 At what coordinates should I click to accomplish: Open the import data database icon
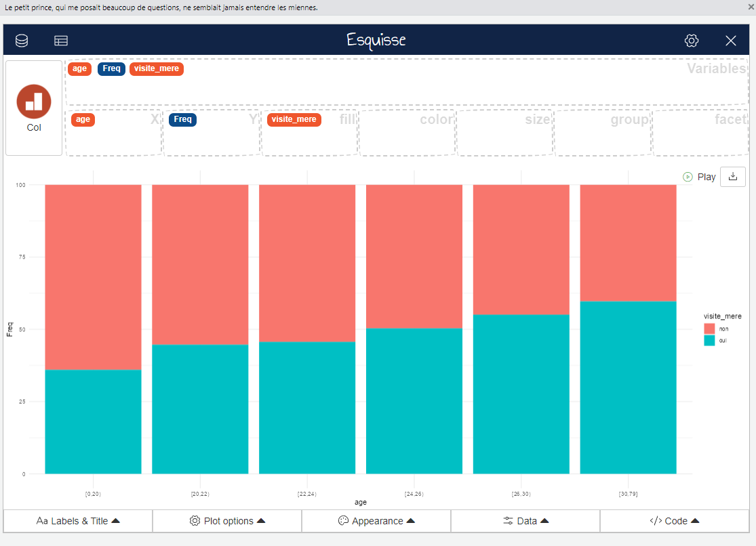(22, 41)
